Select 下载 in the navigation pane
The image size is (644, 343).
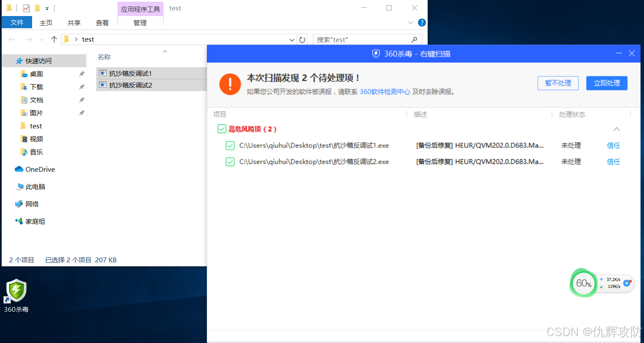click(36, 87)
